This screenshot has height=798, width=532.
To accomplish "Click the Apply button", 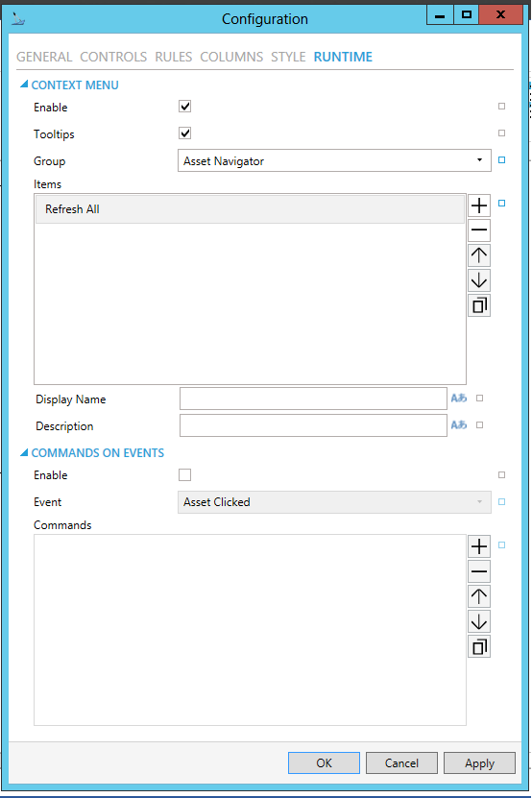I will point(479,762).
